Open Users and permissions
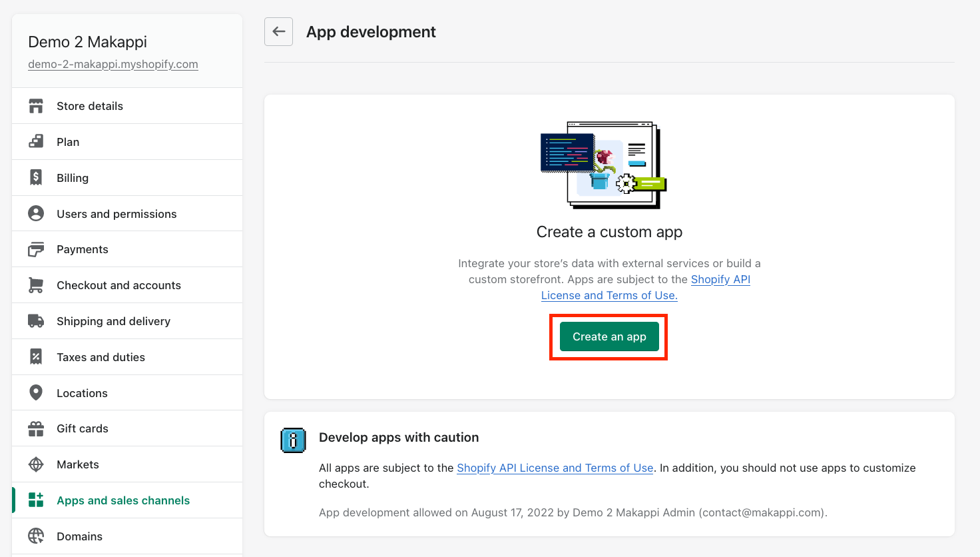Screen dimensions: 980x557 pyautogui.click(x=127, y=213)
